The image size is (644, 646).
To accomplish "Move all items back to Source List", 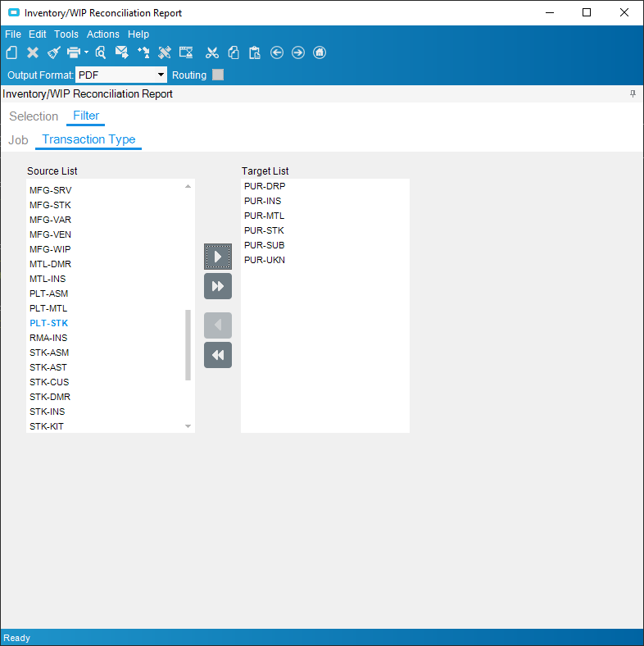I will point(218,355).
